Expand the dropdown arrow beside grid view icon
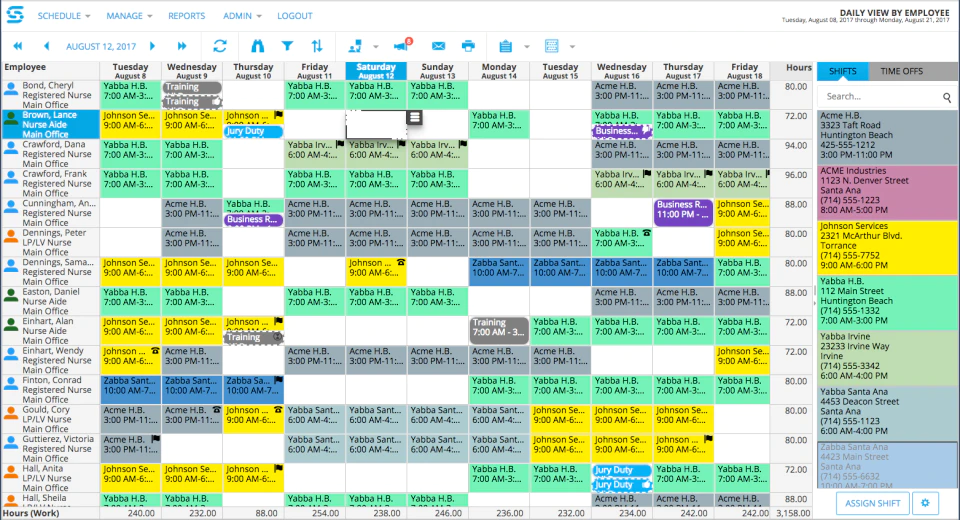 pyautogui.click(x=572, y=47)
